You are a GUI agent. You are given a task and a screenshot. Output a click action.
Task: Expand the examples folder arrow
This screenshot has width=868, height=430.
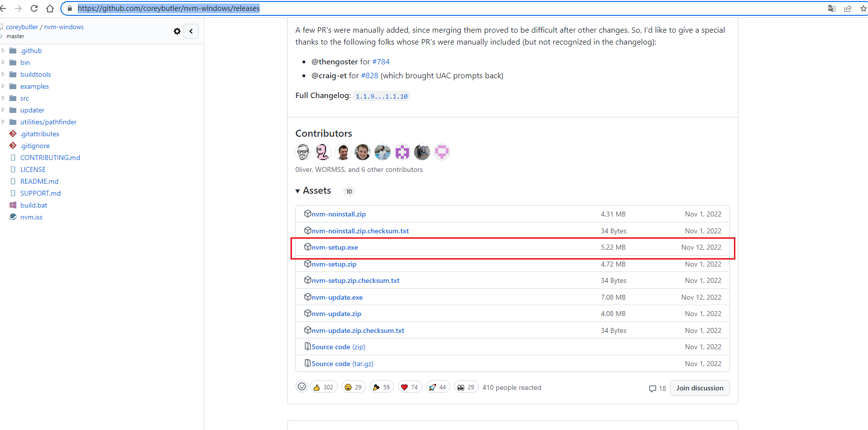[x=3, y=86]
